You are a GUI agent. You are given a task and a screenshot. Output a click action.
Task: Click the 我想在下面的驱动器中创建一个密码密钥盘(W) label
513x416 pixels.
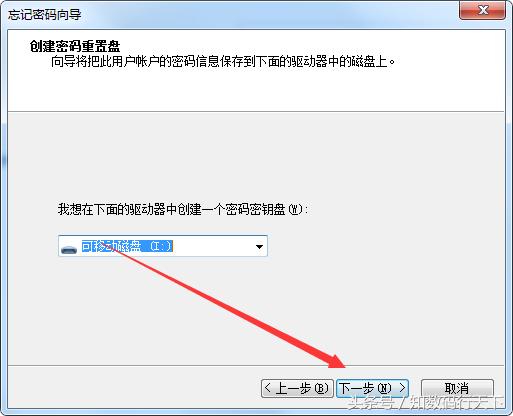click(182, 209)
